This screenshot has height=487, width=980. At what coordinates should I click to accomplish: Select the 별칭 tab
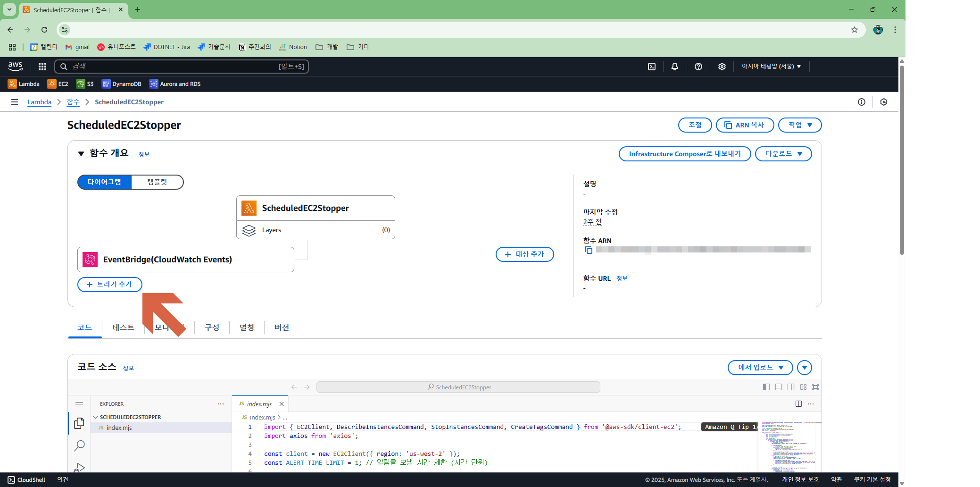tap(247, 327)
